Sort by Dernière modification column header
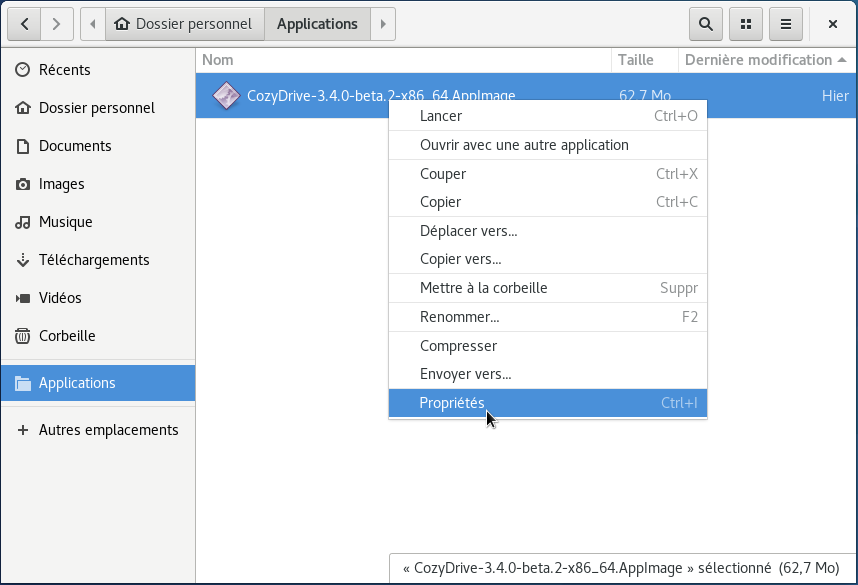 [767, 60]
